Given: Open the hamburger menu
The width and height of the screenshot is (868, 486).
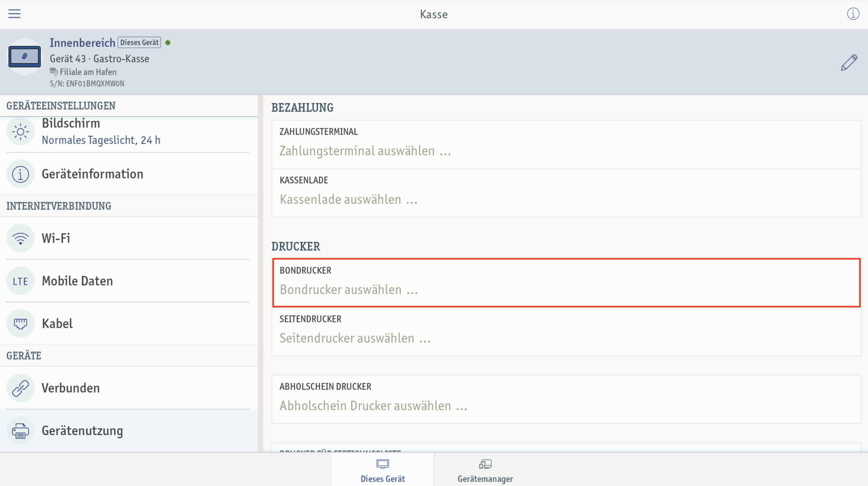Looking at the screenshot, I should [14, 14].
